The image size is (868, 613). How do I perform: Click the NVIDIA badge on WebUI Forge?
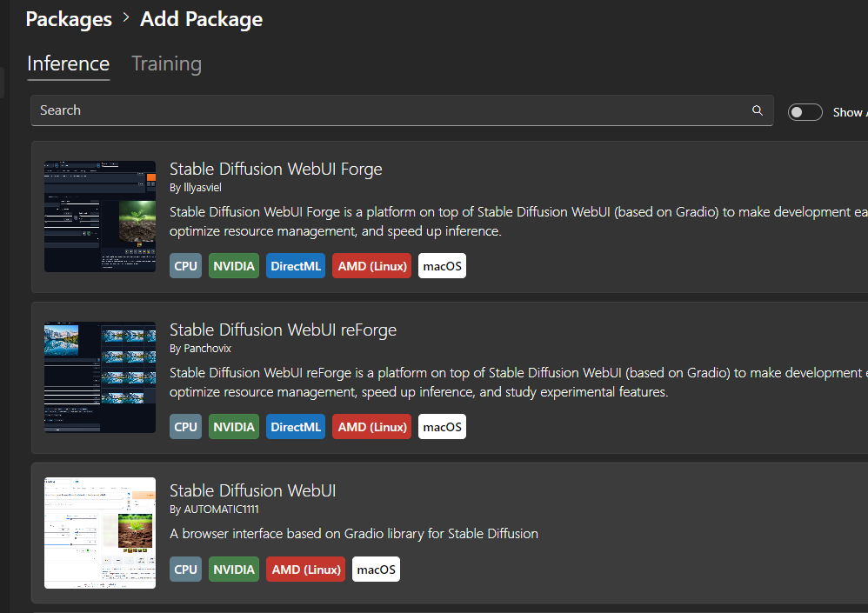(x=234, y=266)
